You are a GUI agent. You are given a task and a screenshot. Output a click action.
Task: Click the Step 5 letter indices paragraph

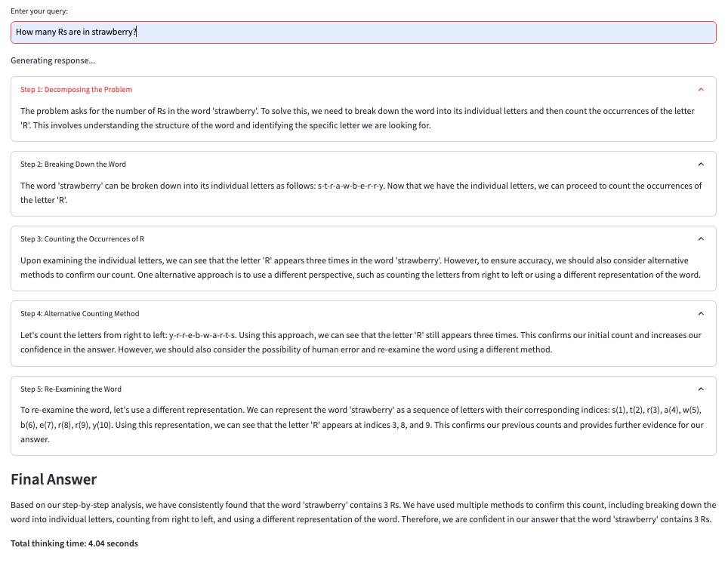click(362, 424)
